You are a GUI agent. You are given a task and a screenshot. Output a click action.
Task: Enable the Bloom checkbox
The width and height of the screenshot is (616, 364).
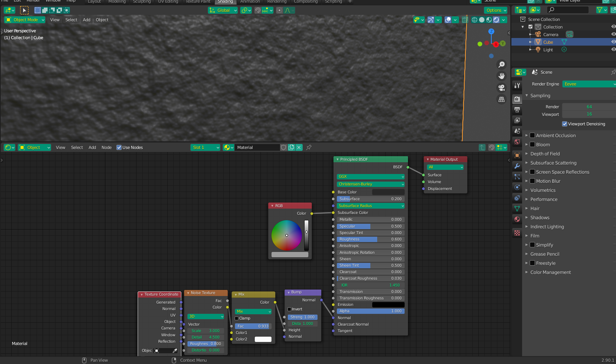tap(532, 144)
